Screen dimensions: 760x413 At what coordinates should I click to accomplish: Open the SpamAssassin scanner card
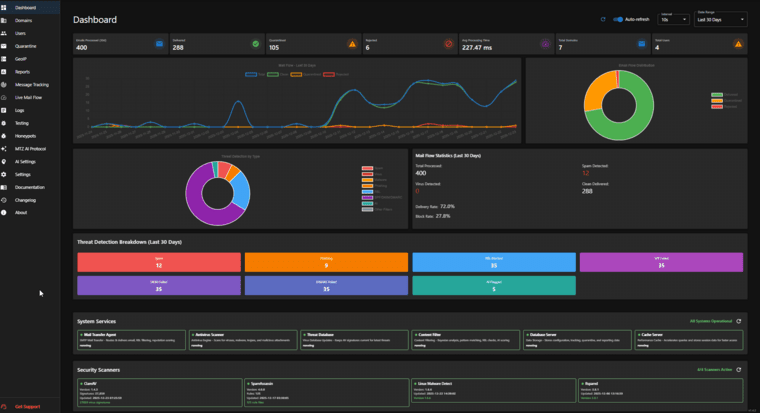point(327,392)
